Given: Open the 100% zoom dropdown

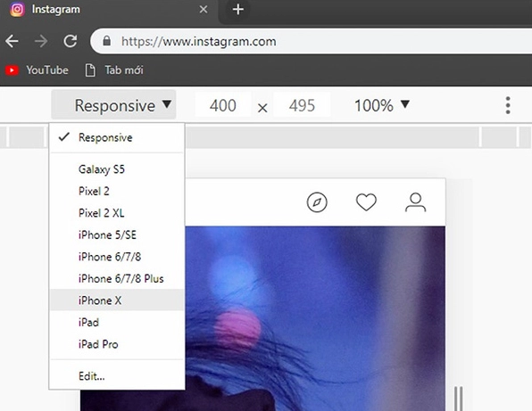Looking at the screenshot, I should point(382,105).
